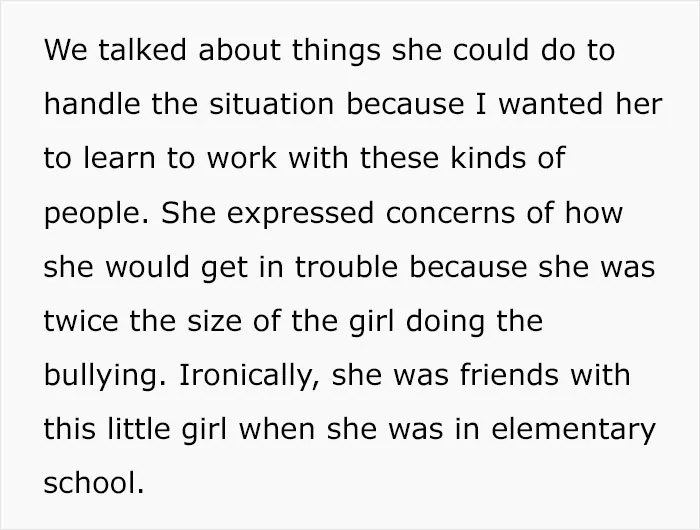Click the word "trouble"
Viewport: 700px width, 530px height.
346,267
